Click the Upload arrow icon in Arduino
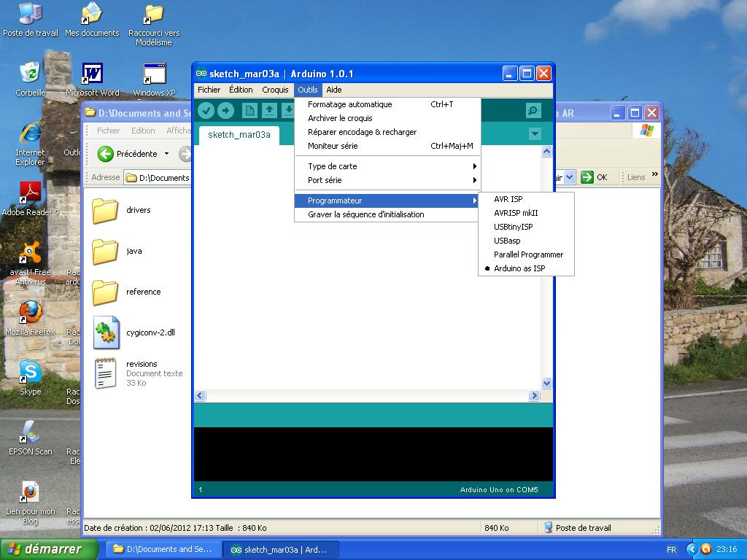Image resolution: width=747 pixels, height=560 pixels. pyautogui.click(x=226, y=110)
